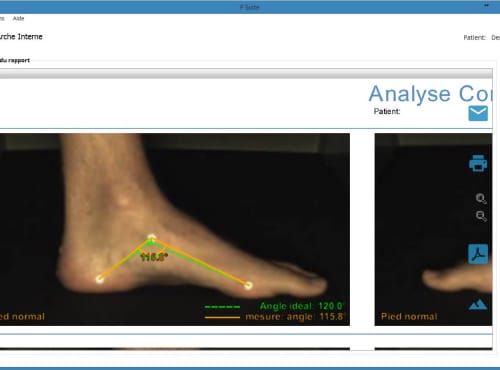Select the right-side foot image thumbnail

tap(433, 229)
